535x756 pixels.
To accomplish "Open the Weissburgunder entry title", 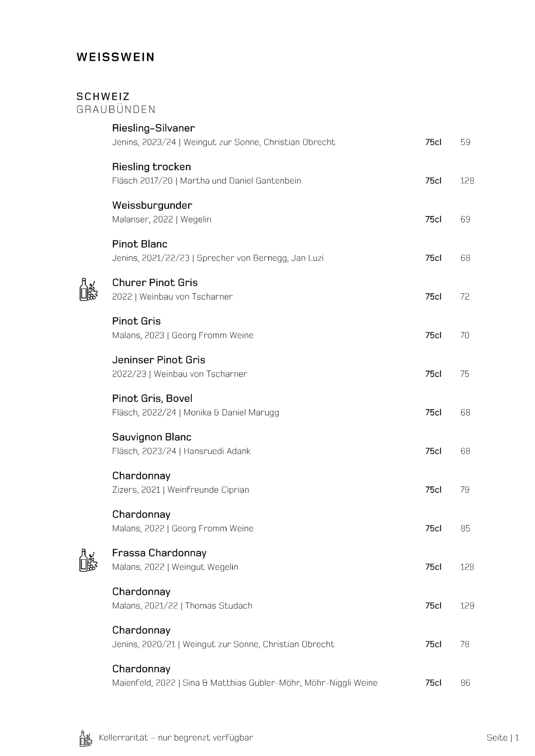I will (152, 205).
